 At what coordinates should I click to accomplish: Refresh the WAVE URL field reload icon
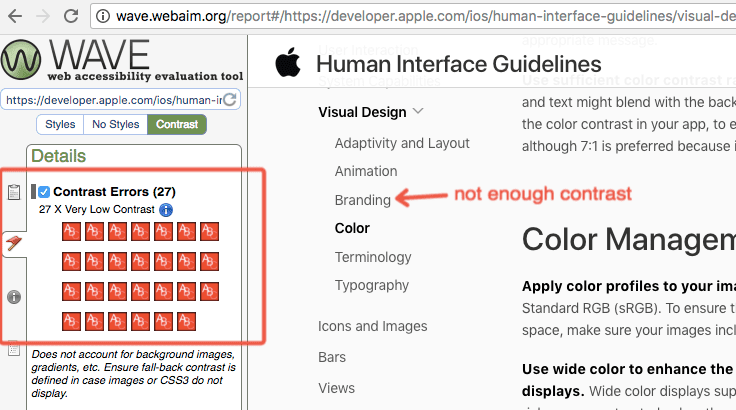230,100
